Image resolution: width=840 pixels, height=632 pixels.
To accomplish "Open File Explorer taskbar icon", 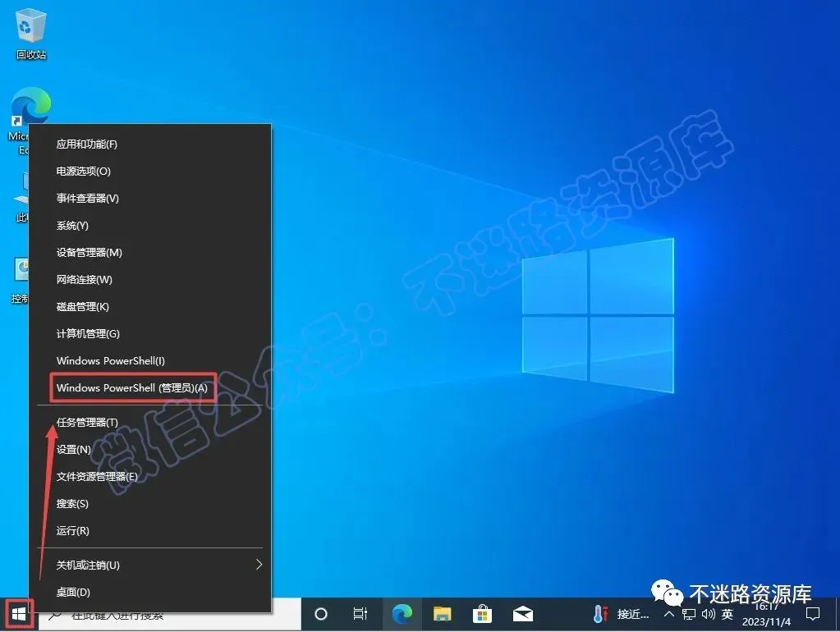I will point(442,614).
